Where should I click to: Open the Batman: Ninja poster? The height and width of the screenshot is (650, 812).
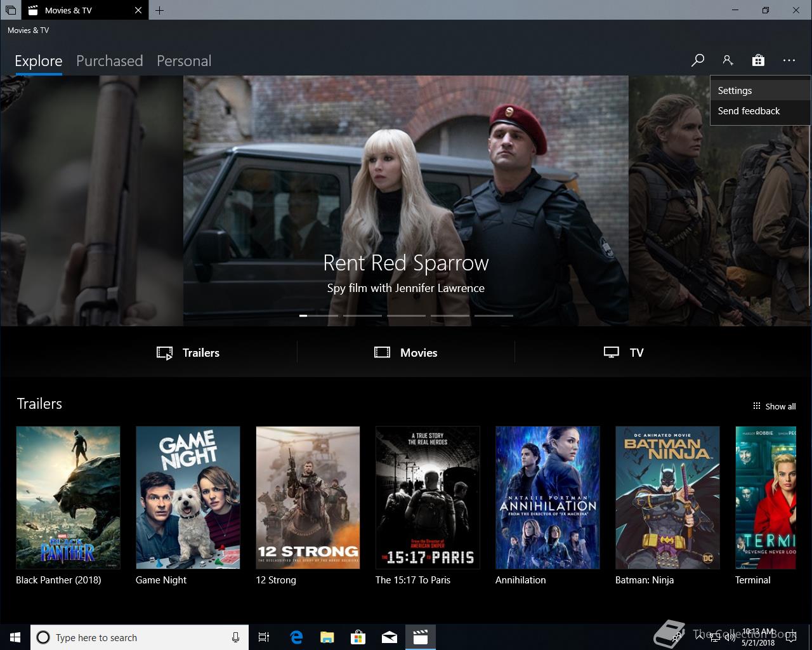[667, 498]
